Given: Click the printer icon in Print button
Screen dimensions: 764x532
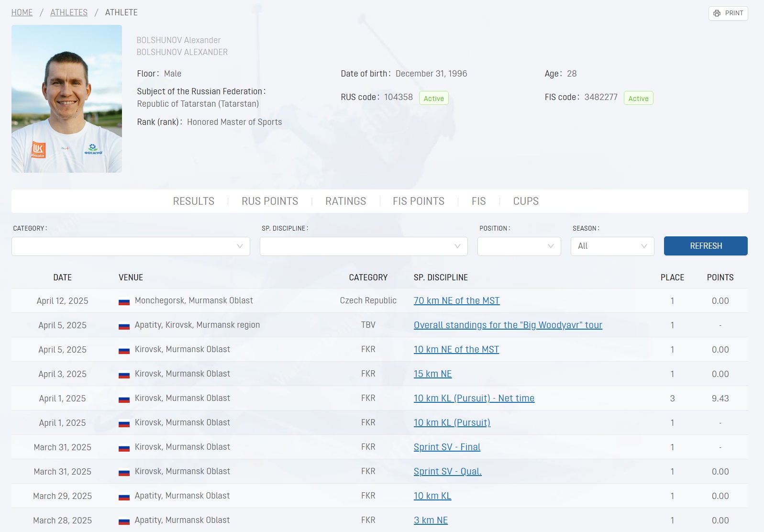Looking at the screenshot, I should tap(717, 13).
